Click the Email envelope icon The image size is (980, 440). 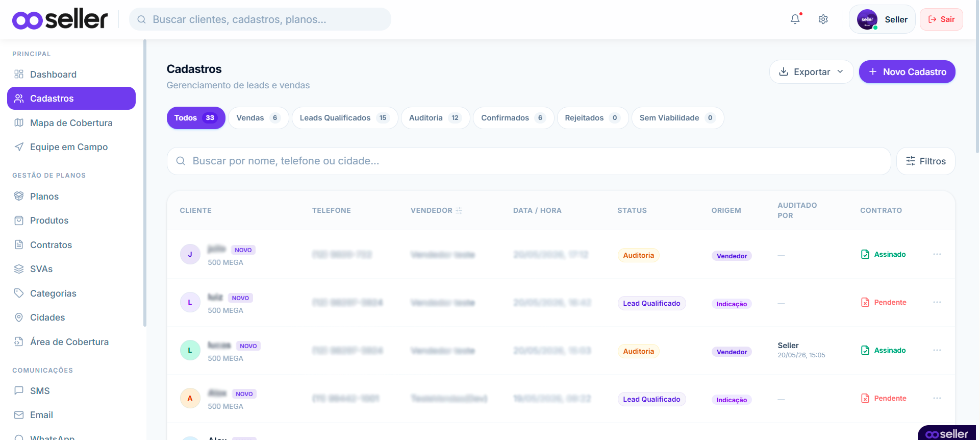(x=19, y=415)
